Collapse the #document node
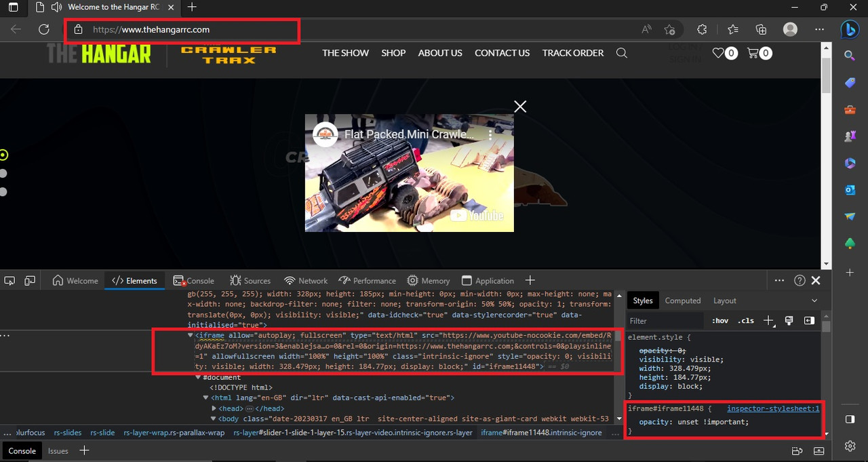Viewport: 868px width, 462px height. pos(199,377)
